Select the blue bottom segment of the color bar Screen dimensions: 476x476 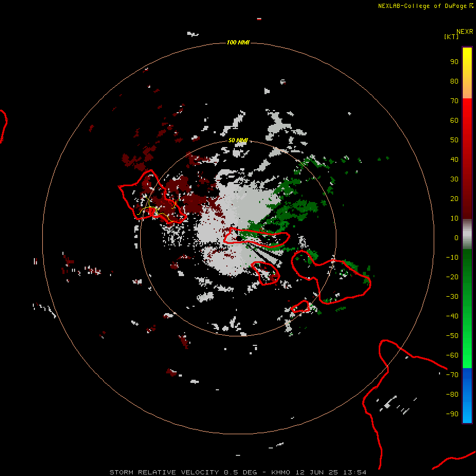coord(467,396)
